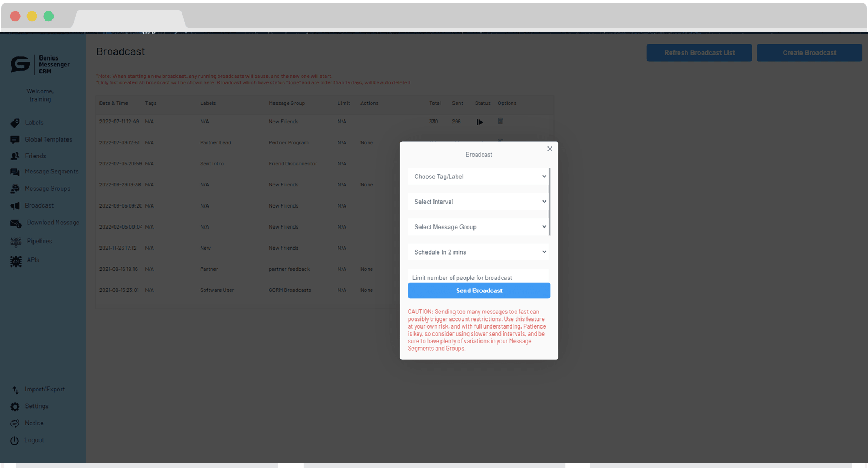Click the Friends people icon
Viewport: 868px width, 468px height.
coord(15,156)
